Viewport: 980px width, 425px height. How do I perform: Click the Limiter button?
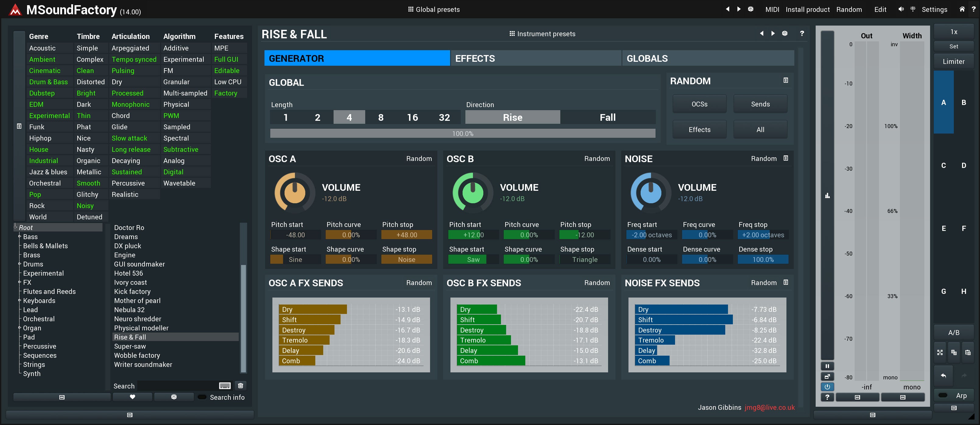[x=953, y=61]
